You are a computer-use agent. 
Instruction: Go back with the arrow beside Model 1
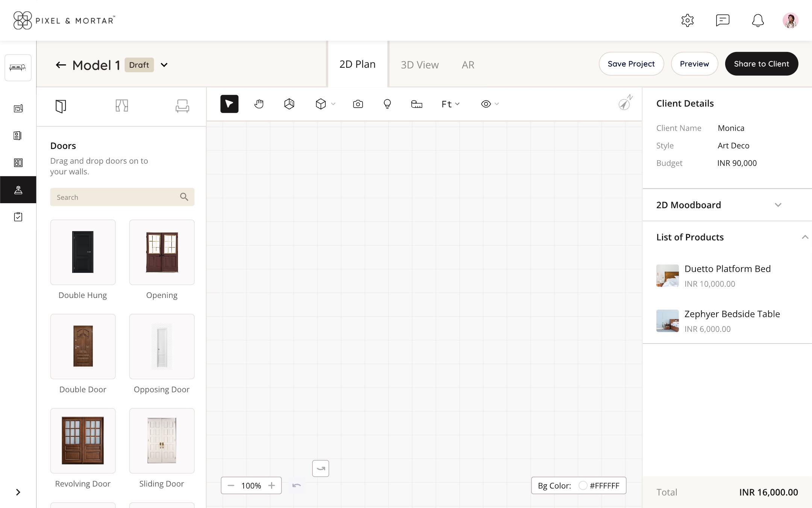pyautogui.click(x=61, y=65)
